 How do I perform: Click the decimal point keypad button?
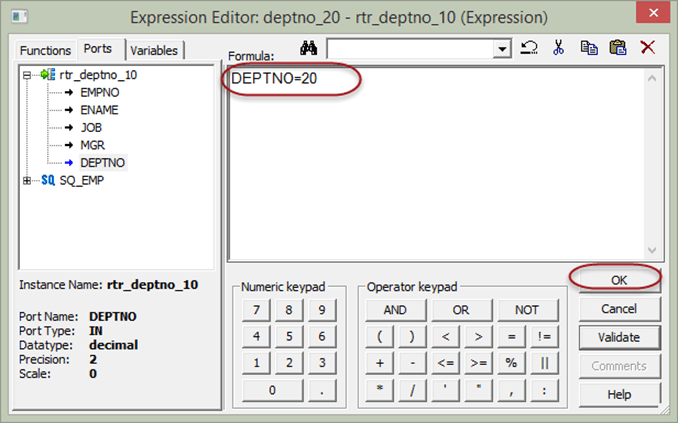tap(322, 390)
